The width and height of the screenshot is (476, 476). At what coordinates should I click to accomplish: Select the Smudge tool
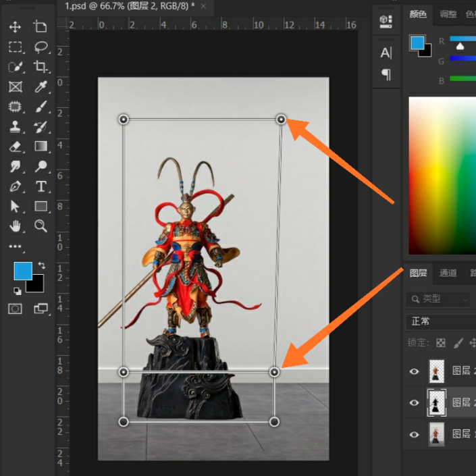coord(15,166)
